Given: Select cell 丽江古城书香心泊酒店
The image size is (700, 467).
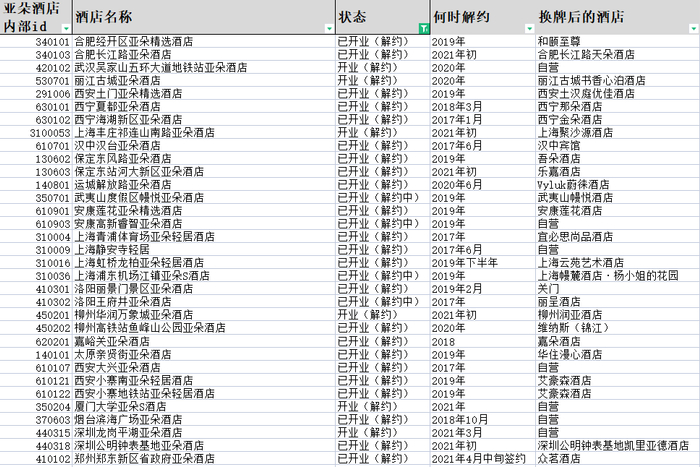Looking at the screenshot, I should click(618, 80).
